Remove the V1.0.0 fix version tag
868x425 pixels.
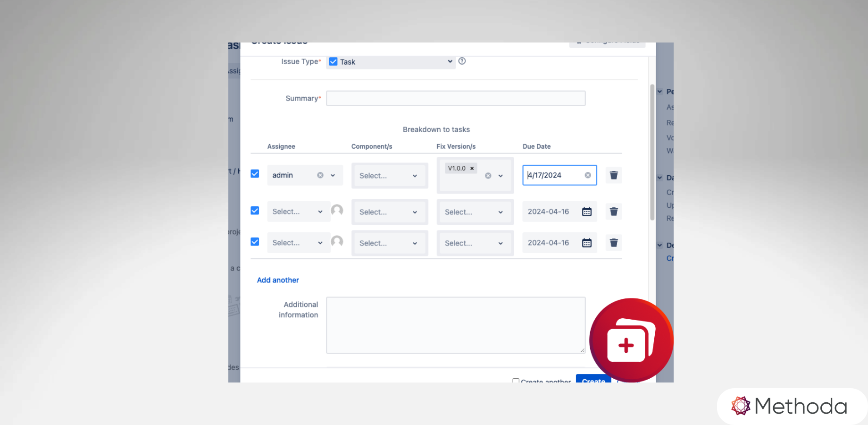472,168
